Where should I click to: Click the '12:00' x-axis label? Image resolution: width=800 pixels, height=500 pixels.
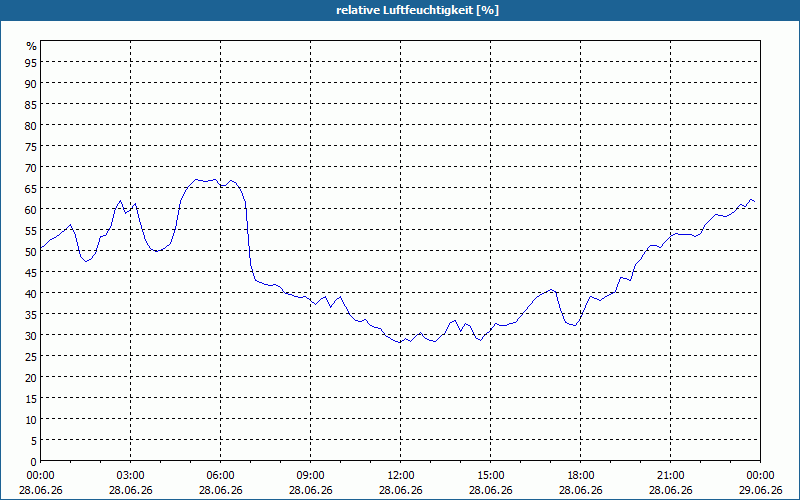(x=401, y=476)
